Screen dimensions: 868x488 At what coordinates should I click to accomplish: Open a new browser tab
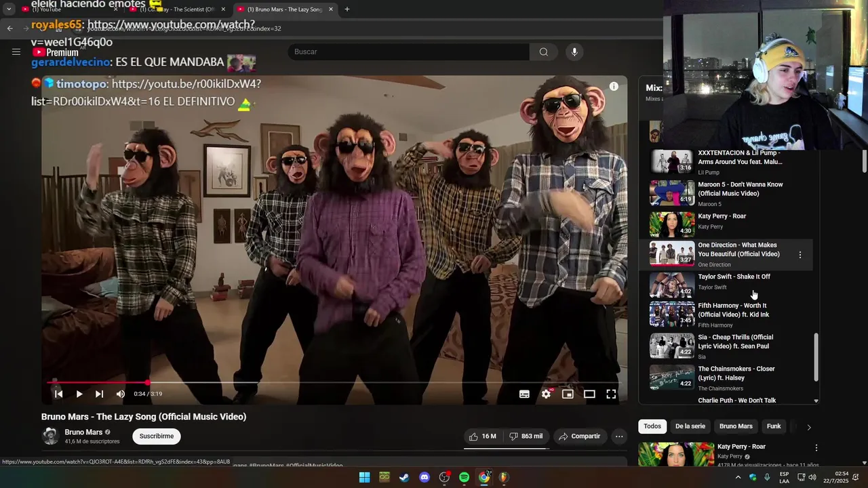click(x=347, y=9)
